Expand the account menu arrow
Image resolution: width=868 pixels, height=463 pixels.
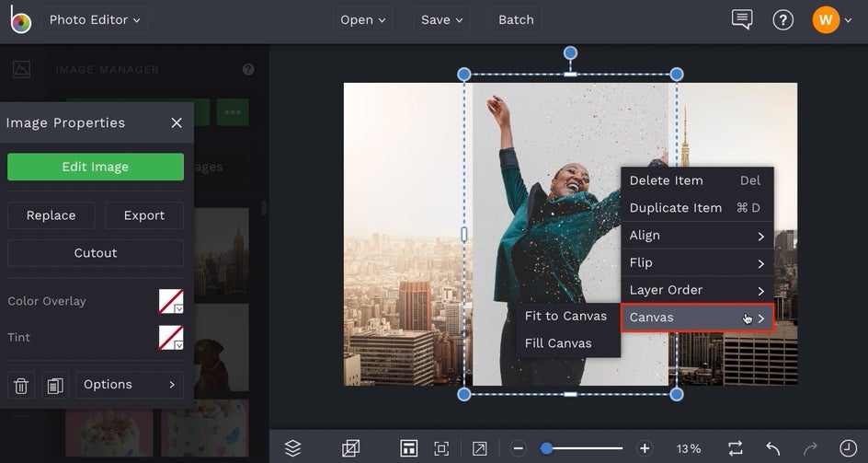(848, 20)
